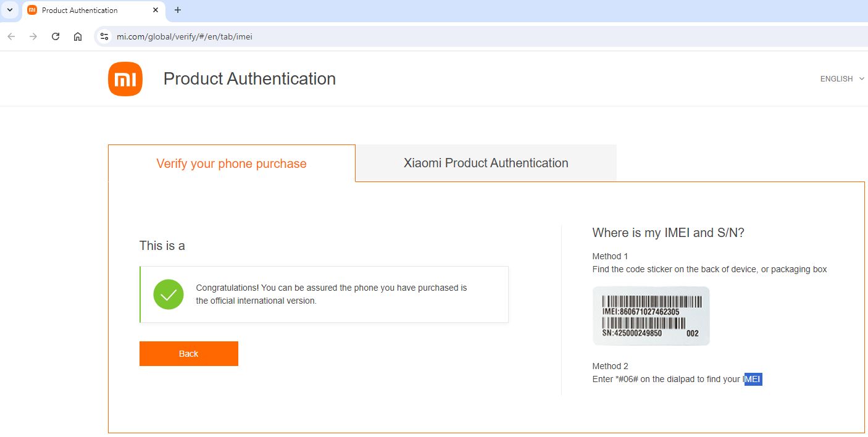Select Verify your phone purchase tab
This screenshot has width=868, height=437.
232,164
